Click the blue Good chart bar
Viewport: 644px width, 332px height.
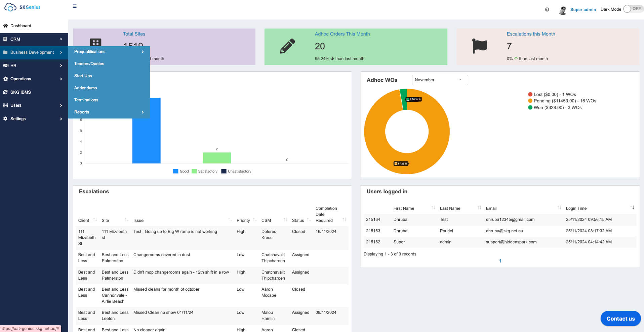pyautogui.click(x=146, y=131)
